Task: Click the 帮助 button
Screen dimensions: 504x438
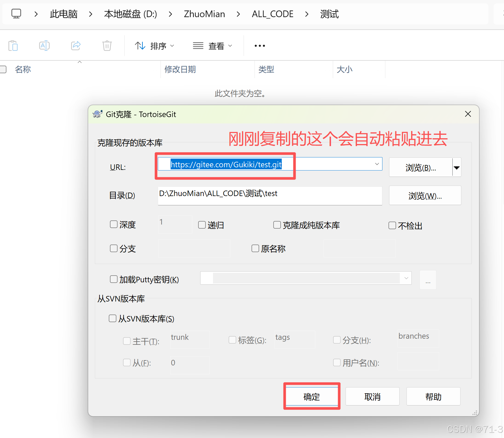Action: click(x=433, y=396)
